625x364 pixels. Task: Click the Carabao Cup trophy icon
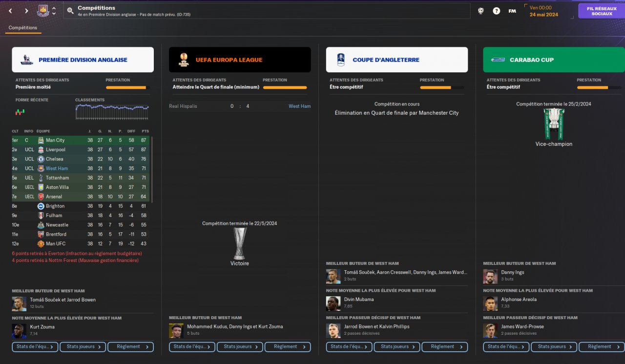tap(554, 124)
